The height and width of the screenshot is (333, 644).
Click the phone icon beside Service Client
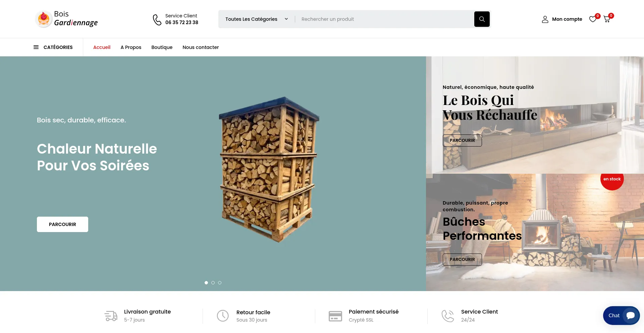[157, 19]
